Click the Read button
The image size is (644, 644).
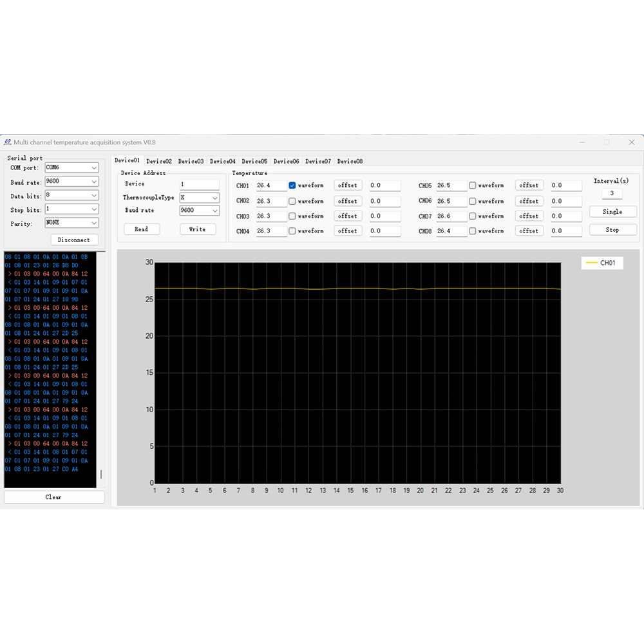(142, 229)
